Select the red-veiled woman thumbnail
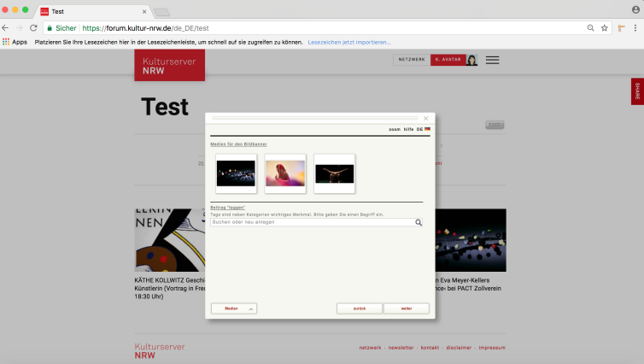The width and height of the screenshot is (644, 364). click(x=285, y=173)
